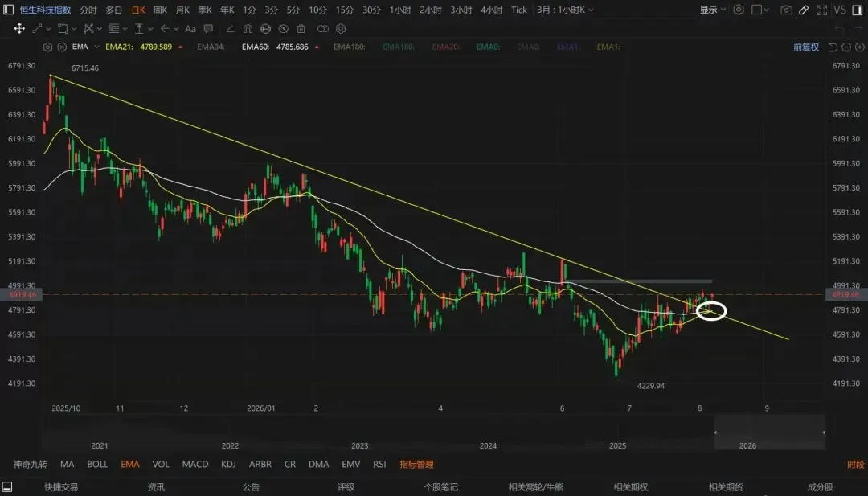
Task: Select the pitchfork/pattern drawing tool
Action: tap(88, 28)
